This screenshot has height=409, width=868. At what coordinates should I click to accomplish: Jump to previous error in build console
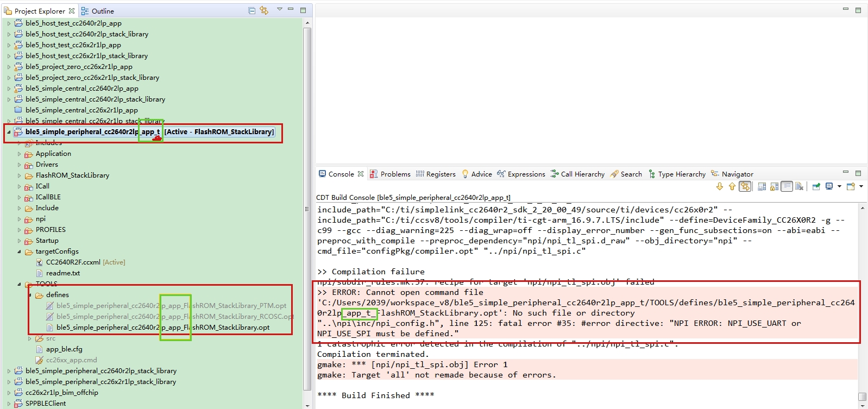point(732,186)
